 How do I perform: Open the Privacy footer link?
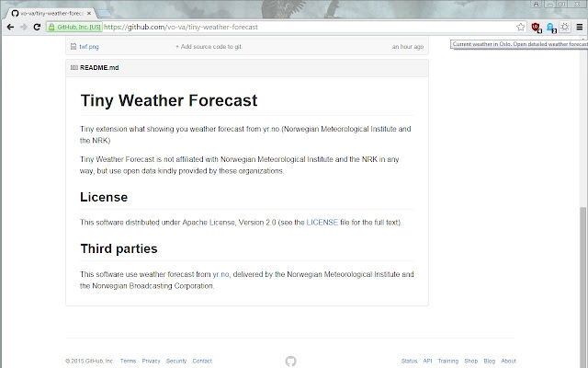(x=151, y=361)
